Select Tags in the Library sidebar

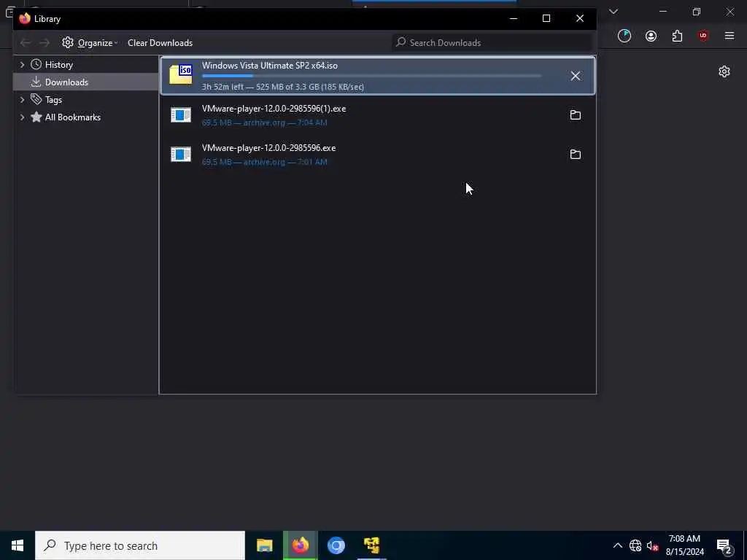(53, 99)
